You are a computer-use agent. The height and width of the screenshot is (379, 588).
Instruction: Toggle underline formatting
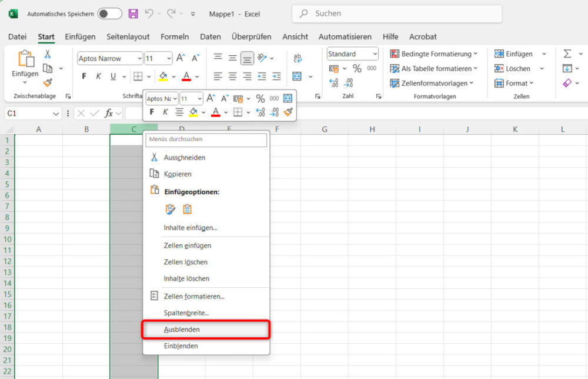(112, 77)
